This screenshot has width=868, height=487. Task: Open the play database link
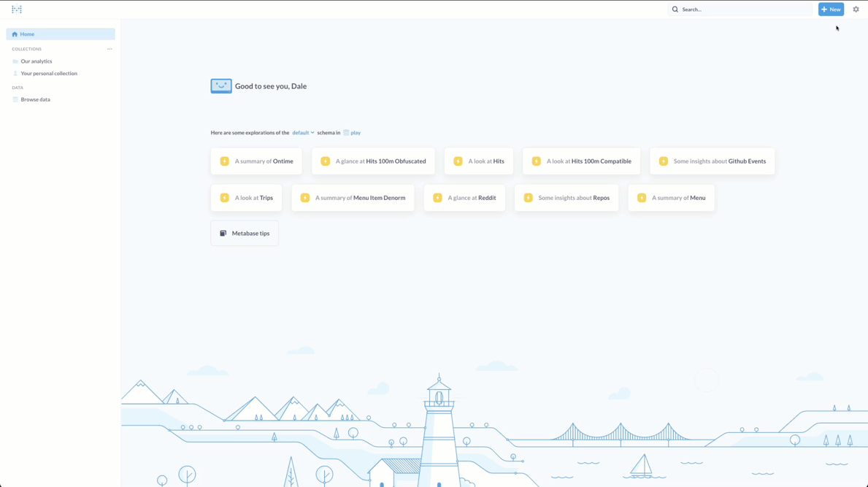click(355, 133)
